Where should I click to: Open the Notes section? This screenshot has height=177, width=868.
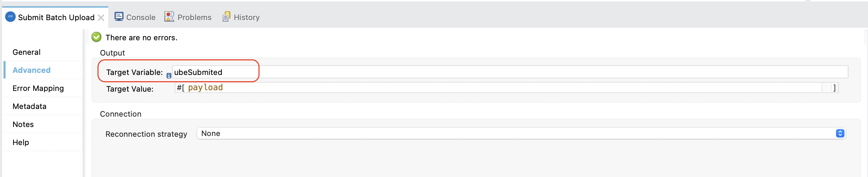(x=23, y=125)
